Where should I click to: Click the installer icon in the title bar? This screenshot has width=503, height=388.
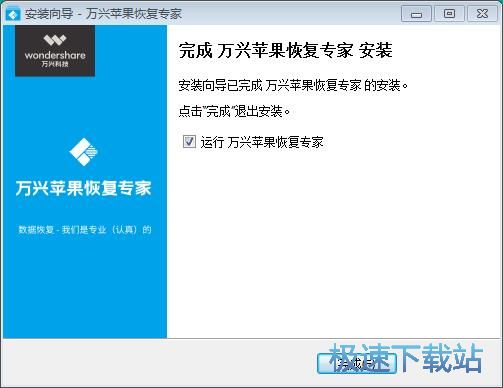tap(13, 14)
